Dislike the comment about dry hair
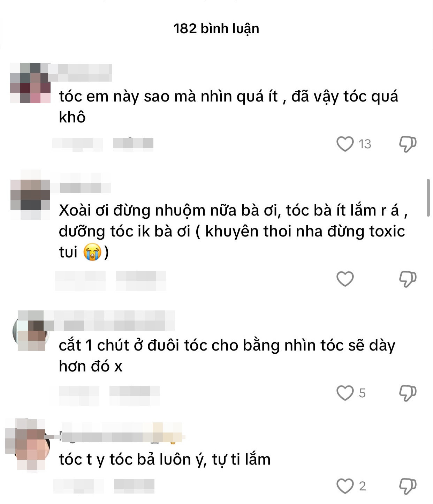433x504 pixels. [408, 144]
